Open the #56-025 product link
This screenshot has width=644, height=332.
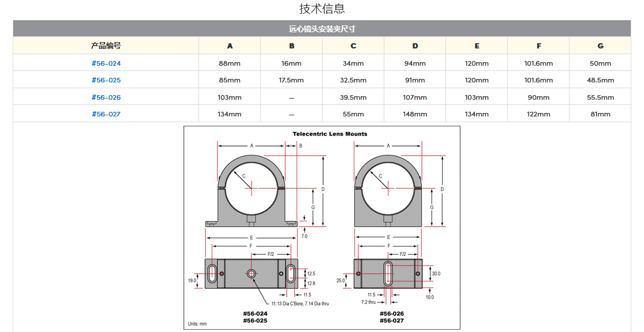point(106,80)
